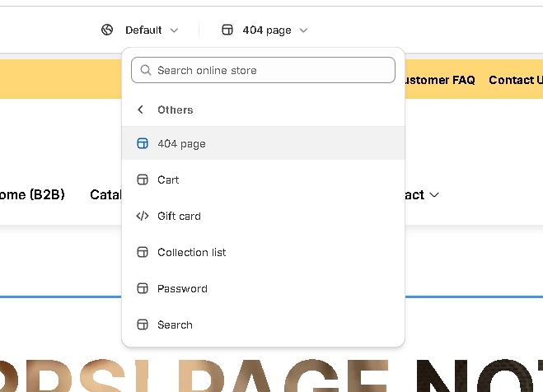Click the Cart template icon
The width and height of the screenshot is (543, 392).
tap(143, 180)
